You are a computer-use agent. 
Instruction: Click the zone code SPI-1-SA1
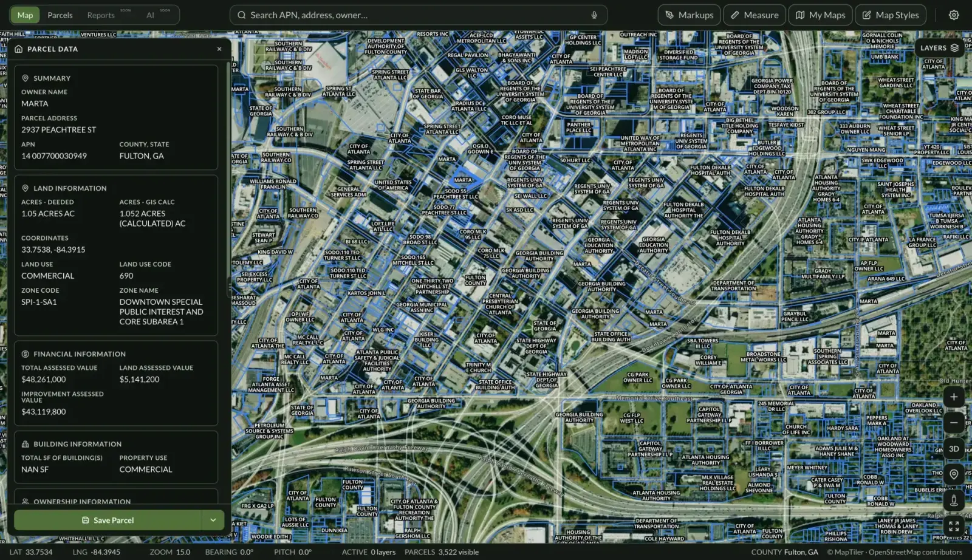tap(39, 302)
